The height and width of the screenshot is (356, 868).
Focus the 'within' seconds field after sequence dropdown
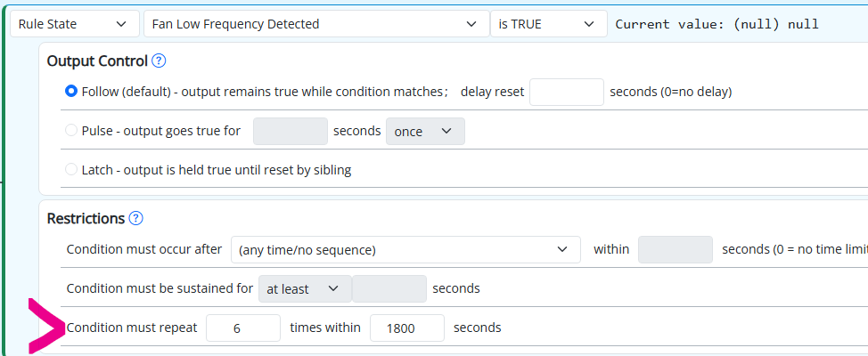tap(675, 250)
